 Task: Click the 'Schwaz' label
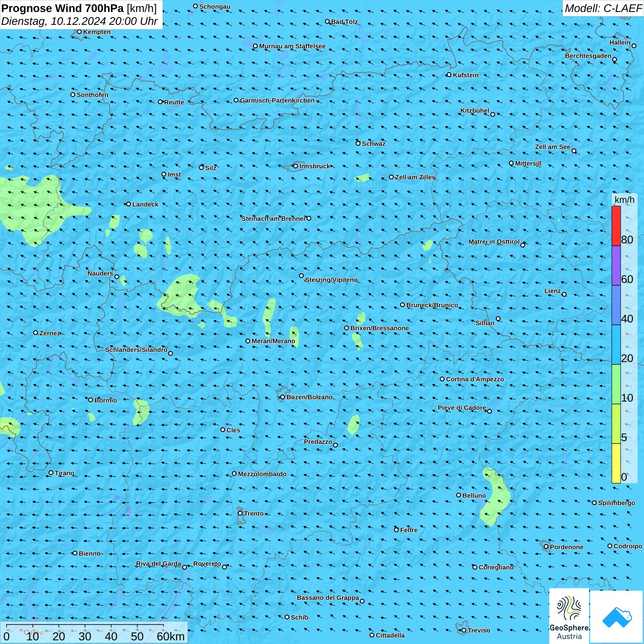tap(374, 144)
